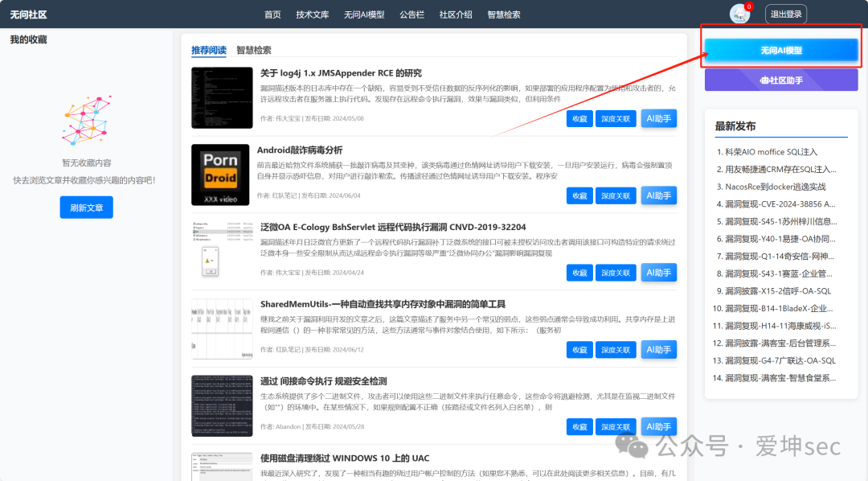Click AI助手 for 间接命令执行 article

(x=659, y=426)
